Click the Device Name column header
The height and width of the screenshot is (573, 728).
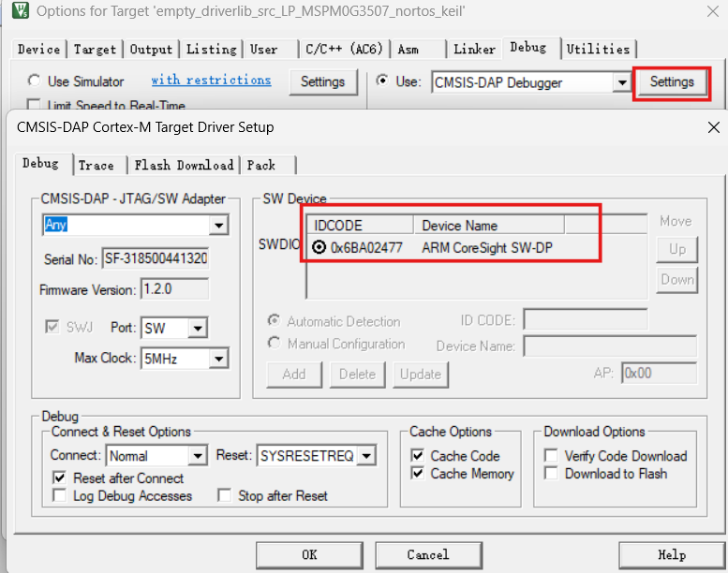(489, 225)
